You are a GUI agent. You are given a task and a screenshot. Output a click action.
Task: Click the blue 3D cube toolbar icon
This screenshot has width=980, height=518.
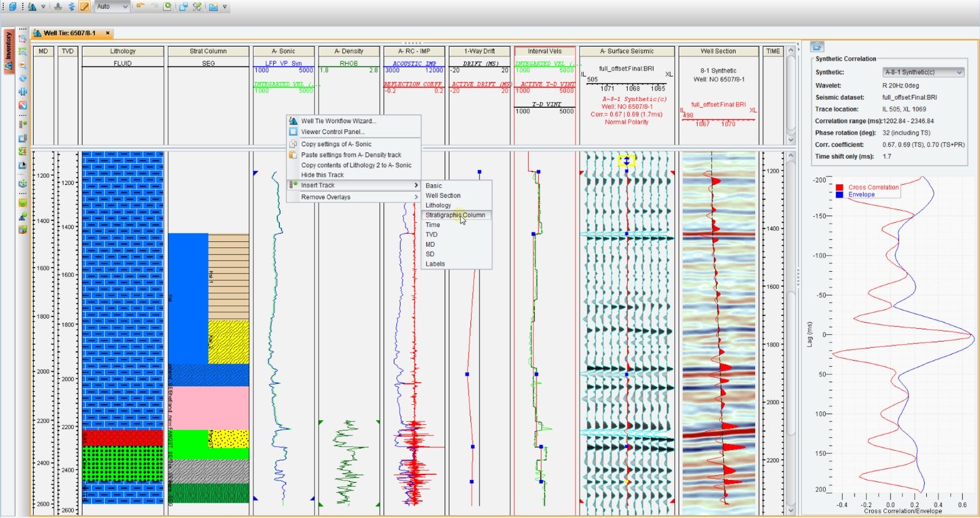pyautogui.click(x=12, y=7)
